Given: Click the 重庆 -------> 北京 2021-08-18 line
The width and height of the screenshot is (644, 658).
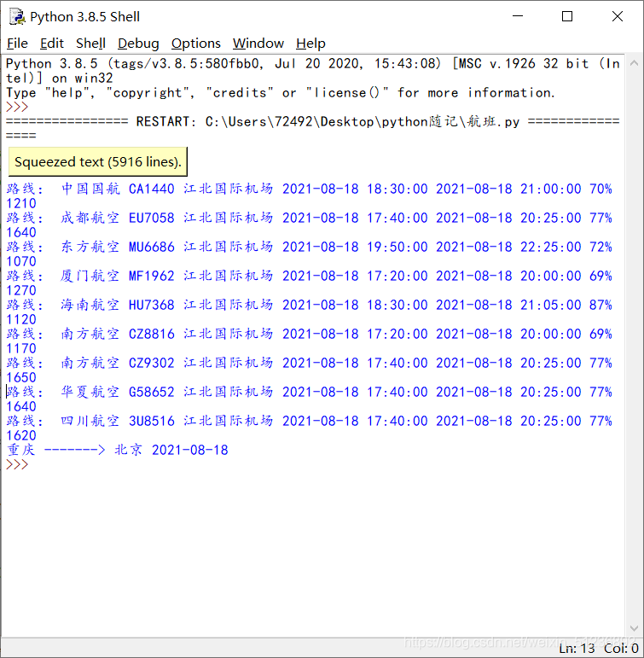Looking at the screenshot, I should [x=118, y=450].
